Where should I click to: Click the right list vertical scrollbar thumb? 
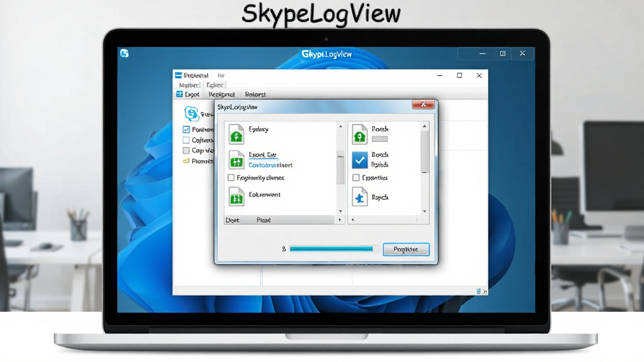click(425, 152)
